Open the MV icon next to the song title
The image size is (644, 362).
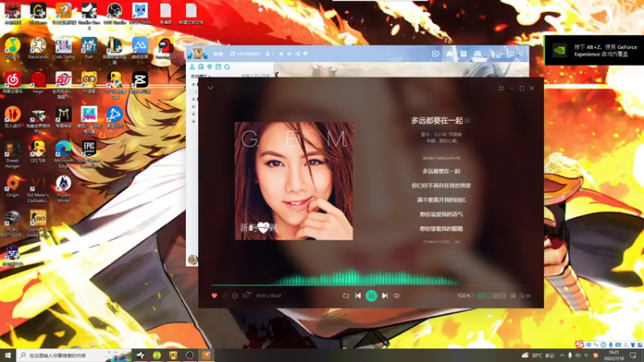(x=468, y=121)
